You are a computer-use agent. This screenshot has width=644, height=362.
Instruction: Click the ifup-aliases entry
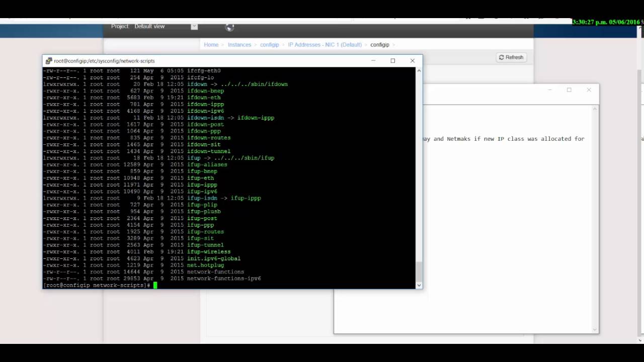click(x=207, y=164)
